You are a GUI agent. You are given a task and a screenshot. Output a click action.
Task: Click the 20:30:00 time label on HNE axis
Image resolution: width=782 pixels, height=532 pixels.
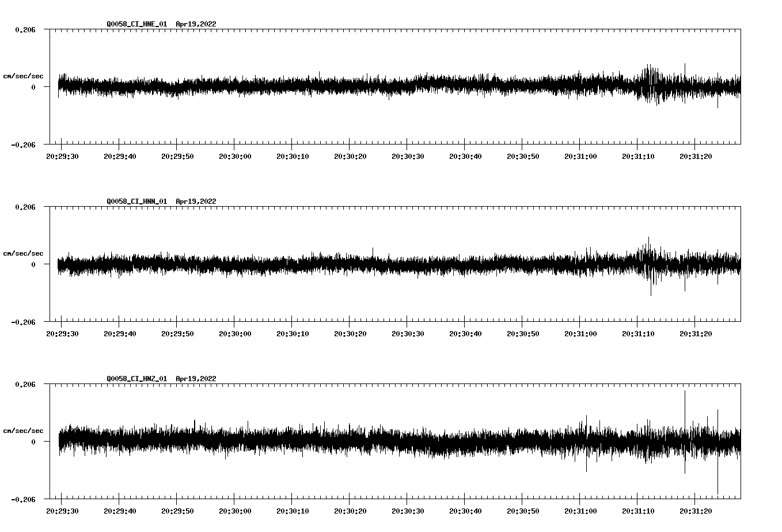click(x=235, y=157)
